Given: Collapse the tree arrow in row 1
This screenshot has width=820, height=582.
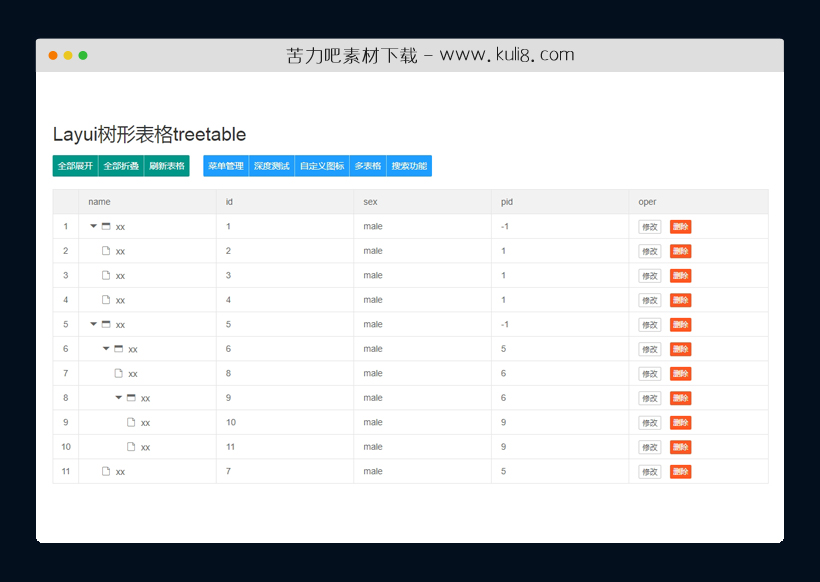Looking at the screenshot, I should pos(94,226).
